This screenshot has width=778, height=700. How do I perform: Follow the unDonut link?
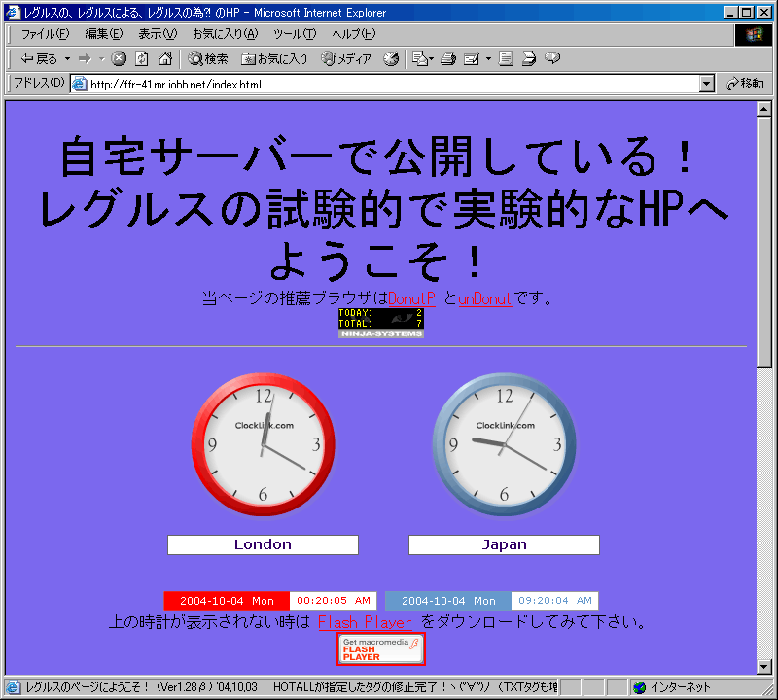pos(485,298)
